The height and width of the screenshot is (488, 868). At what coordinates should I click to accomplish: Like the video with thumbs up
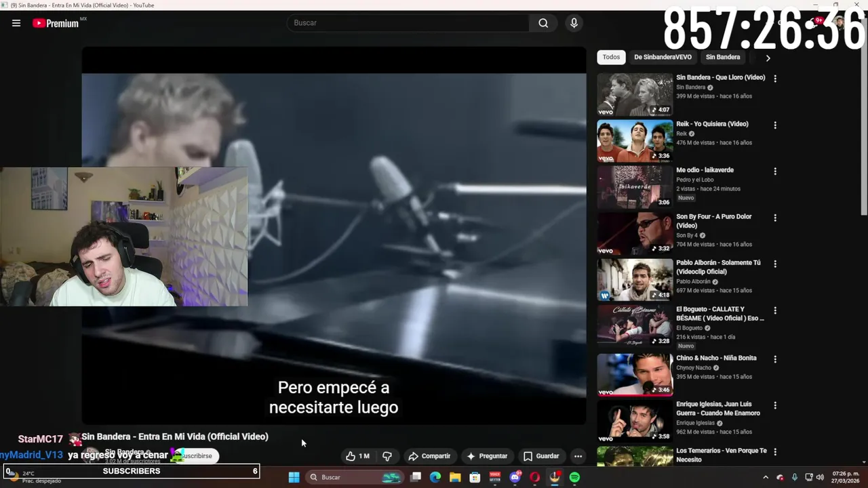click(357, 456)
